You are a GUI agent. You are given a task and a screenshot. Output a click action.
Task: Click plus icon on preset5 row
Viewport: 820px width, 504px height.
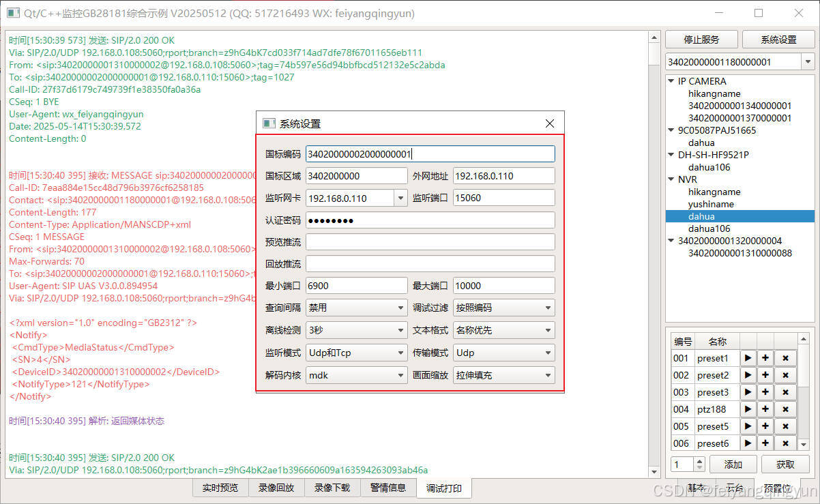pos(765,426)
